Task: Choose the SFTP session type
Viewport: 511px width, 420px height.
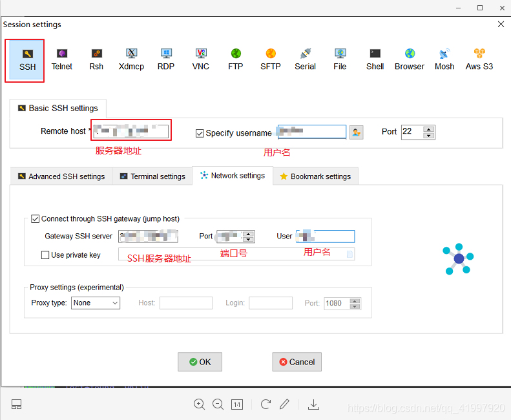Action: click(271, 60)
